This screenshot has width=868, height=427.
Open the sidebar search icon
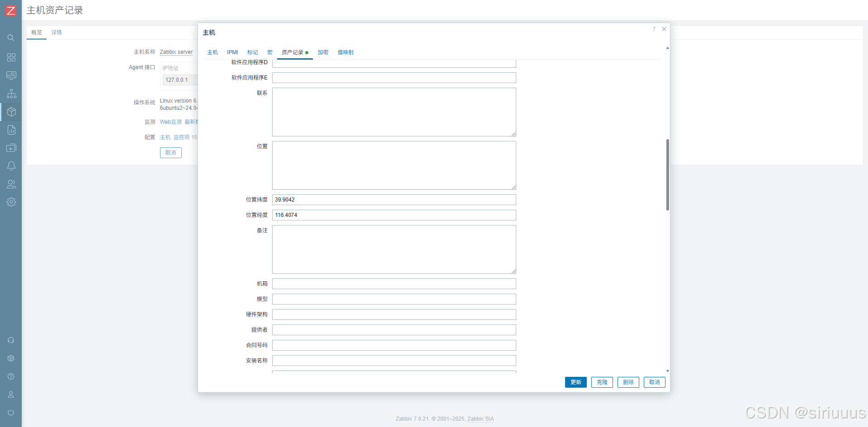click(x=11, y=38)
